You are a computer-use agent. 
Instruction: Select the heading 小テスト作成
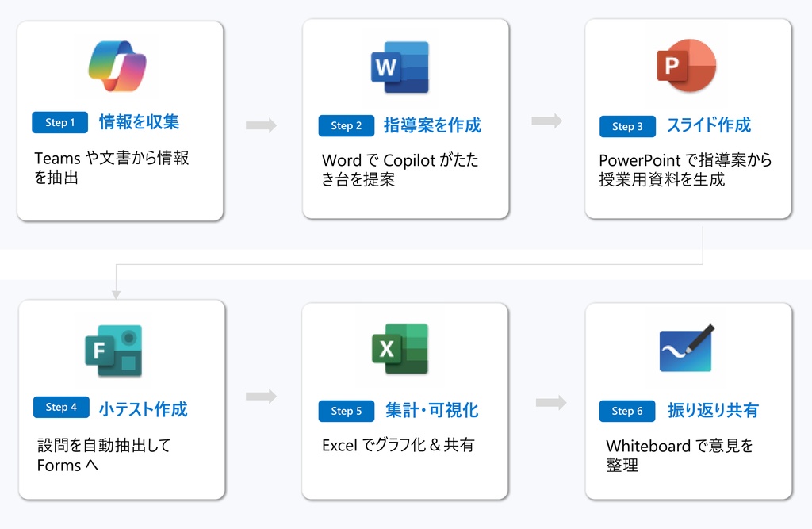click(143, 408)
